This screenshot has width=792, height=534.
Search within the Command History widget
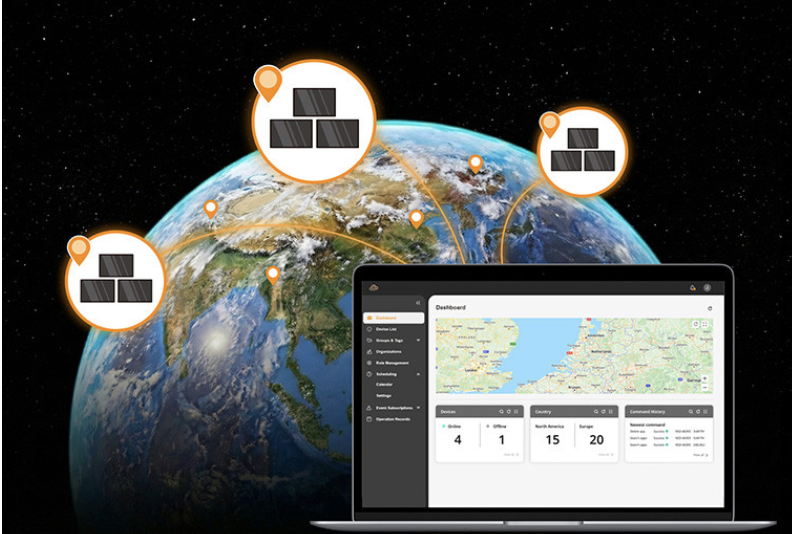(690, 412)
